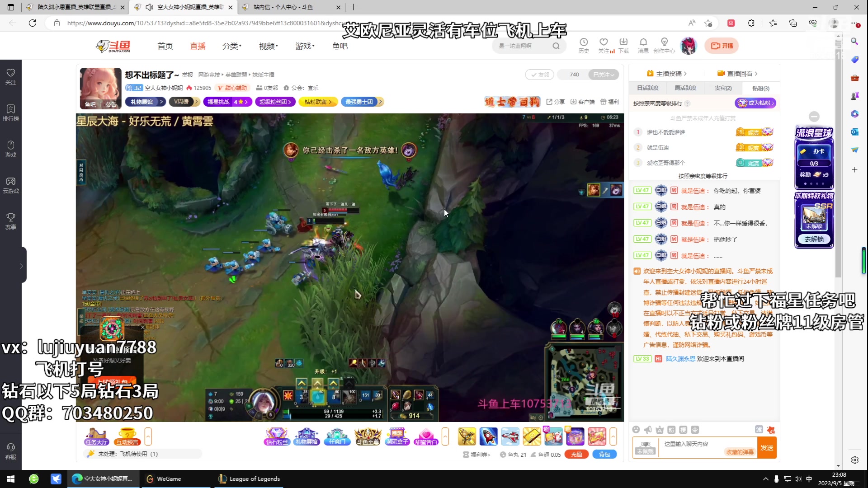Click the 发送 send button

(x=767, y=448)
